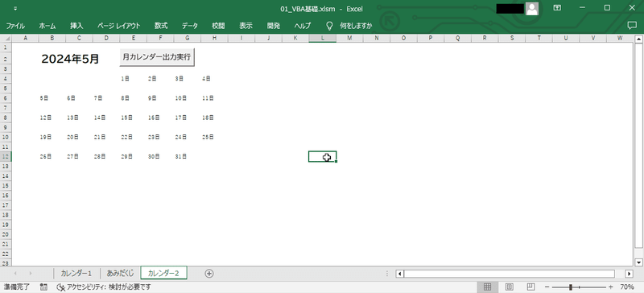Click horizontal scrollbar right arrow
644x293 pixels.
629,274
